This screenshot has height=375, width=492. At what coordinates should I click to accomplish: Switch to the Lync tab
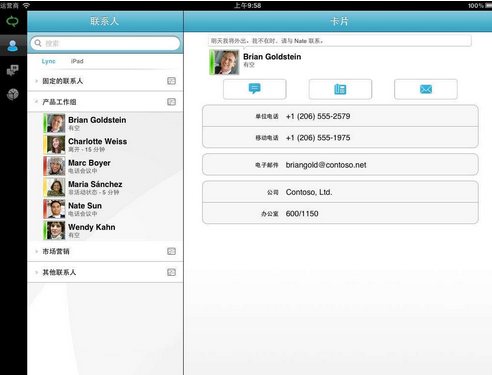click(x=49, y=61)
